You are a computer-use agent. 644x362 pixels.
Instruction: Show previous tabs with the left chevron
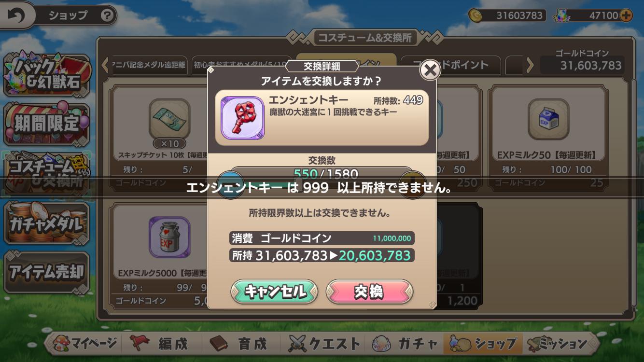tap(105, 65)
